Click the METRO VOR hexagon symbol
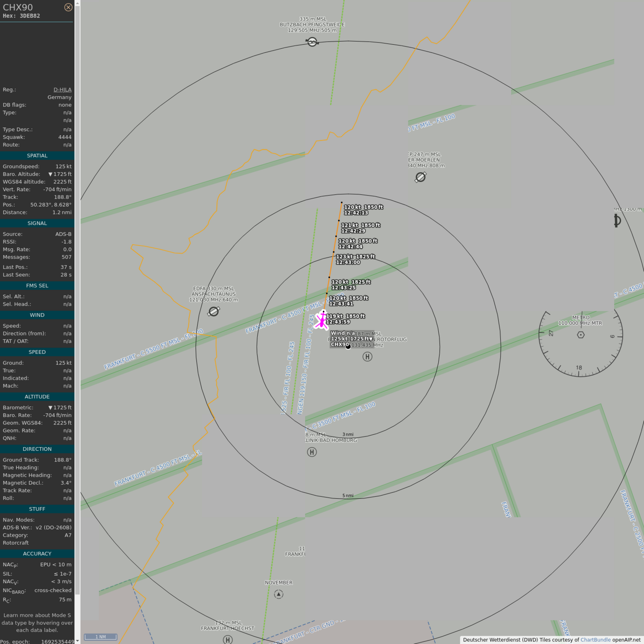The height and width of the screenshot is (644, 644). click(580, 335)
